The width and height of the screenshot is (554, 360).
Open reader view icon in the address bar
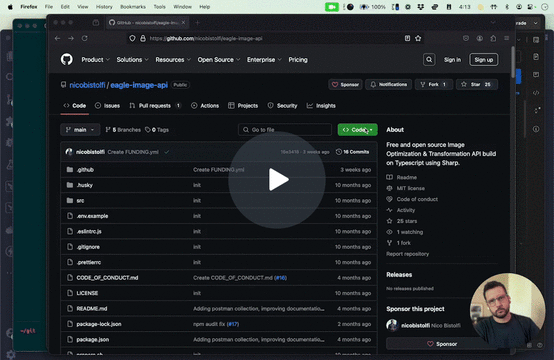tap(407, 38)
